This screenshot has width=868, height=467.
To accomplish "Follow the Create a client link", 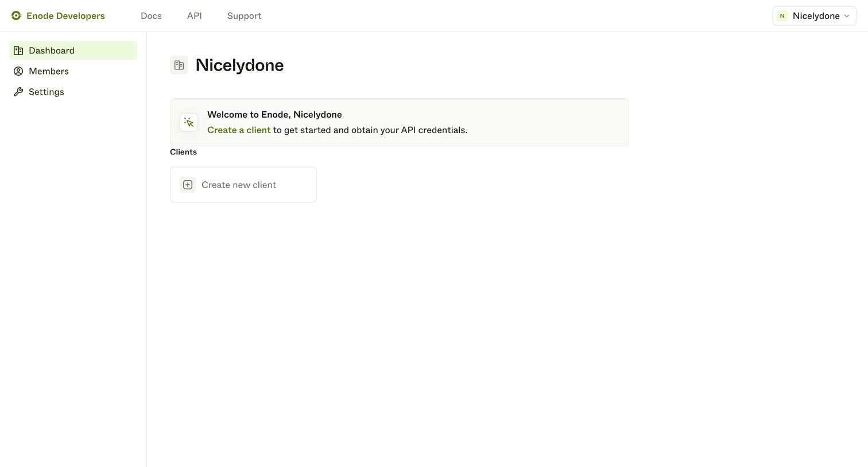I will pyautogui.click(x=239, y=130).
